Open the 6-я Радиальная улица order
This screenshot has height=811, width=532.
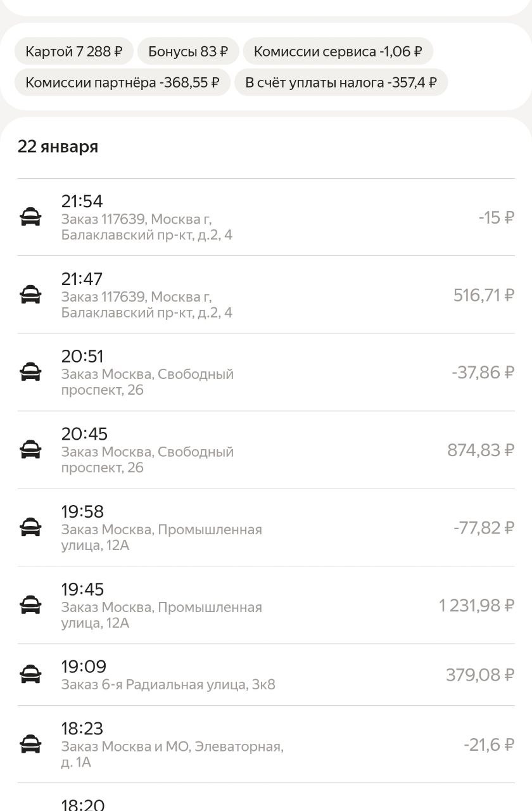coord(266,675)
